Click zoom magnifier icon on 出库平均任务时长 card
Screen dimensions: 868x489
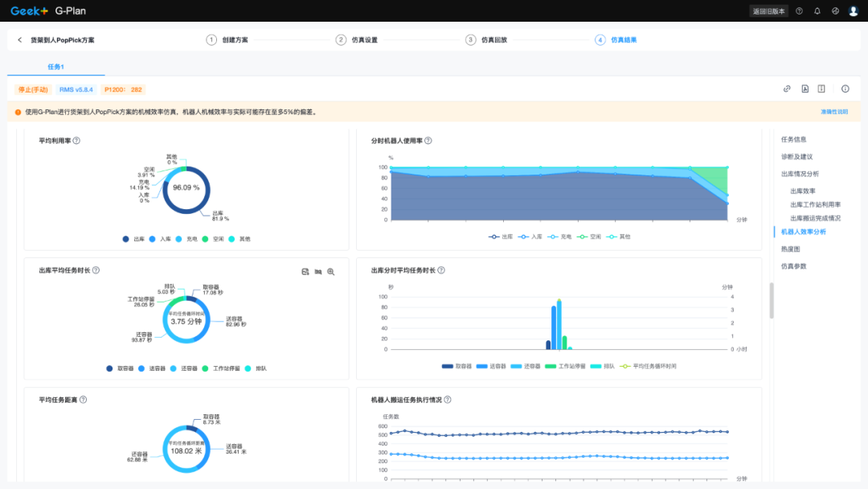click(x=330, y=272)
